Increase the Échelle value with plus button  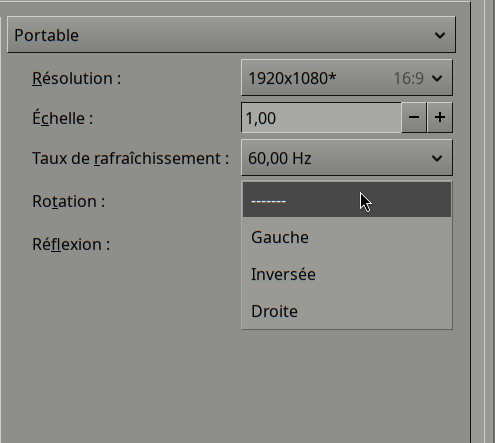tap(440, 117)
